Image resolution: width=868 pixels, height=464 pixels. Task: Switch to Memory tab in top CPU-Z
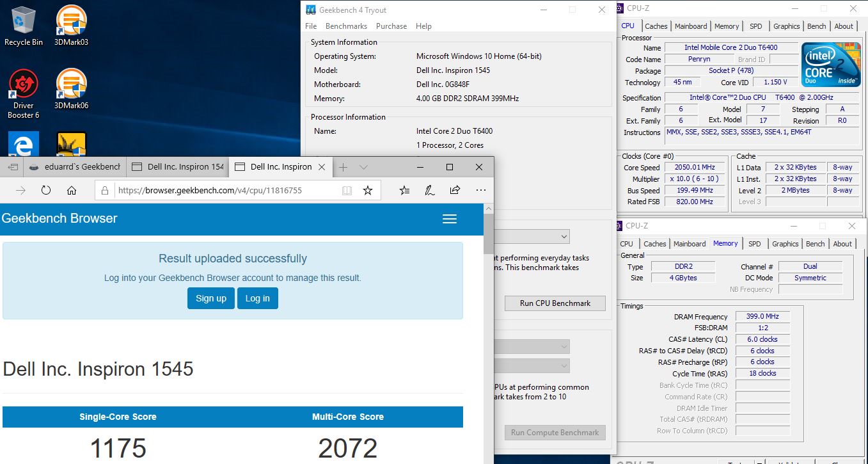tap(727, 26)
